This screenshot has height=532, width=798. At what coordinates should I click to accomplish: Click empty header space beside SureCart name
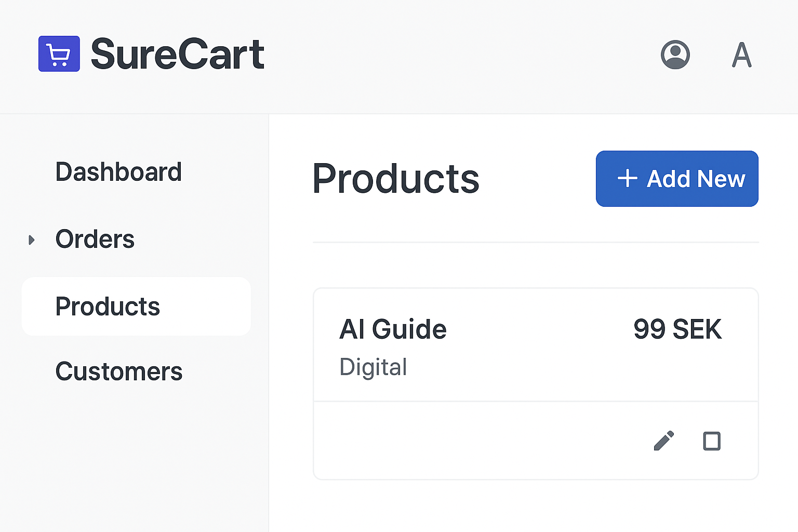click(x=457, y=55)
